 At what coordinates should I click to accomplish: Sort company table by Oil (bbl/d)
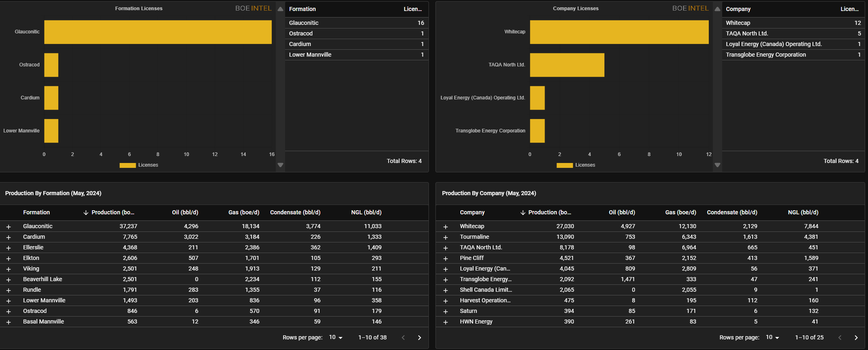coord(622,212)
